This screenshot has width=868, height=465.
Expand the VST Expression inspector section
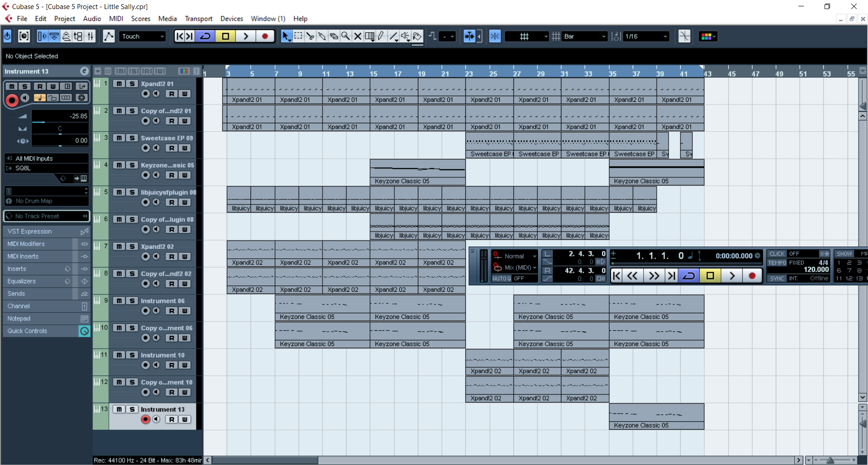pyautogui.click(x=47, y=231)
